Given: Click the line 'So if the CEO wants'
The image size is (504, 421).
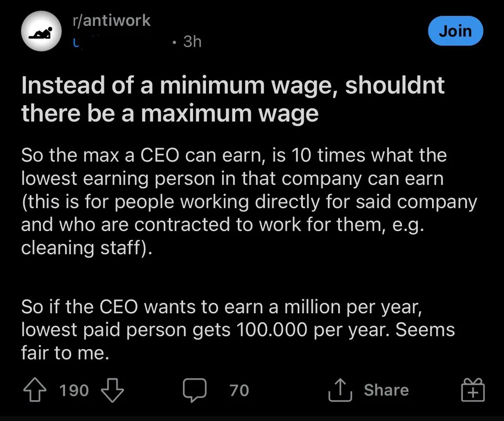Looking at the screenshot, I should [x=220, y=307].
